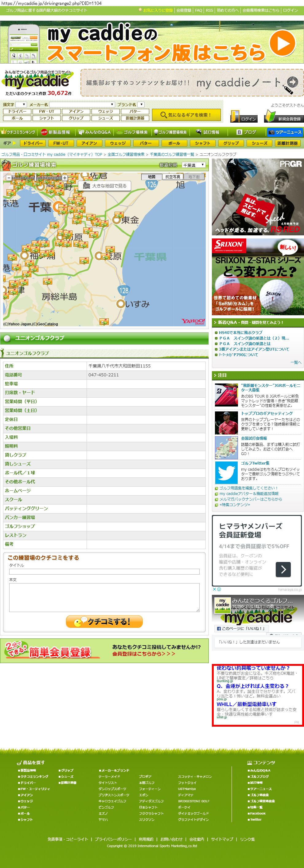Open the パター gear tab
This screenshot has height=868, width=304.
146,143
